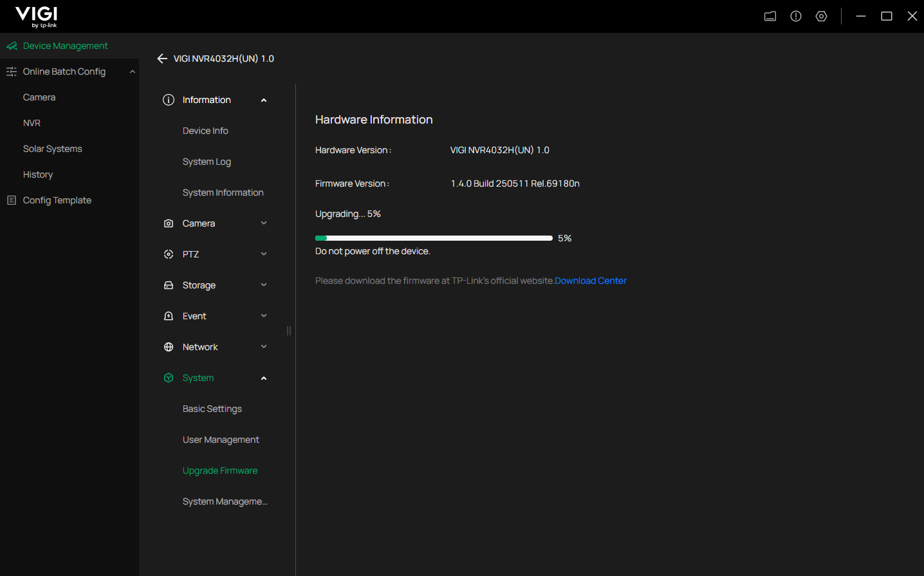
Task: Collapse the Information section chevron
Action: coord(264,100)
